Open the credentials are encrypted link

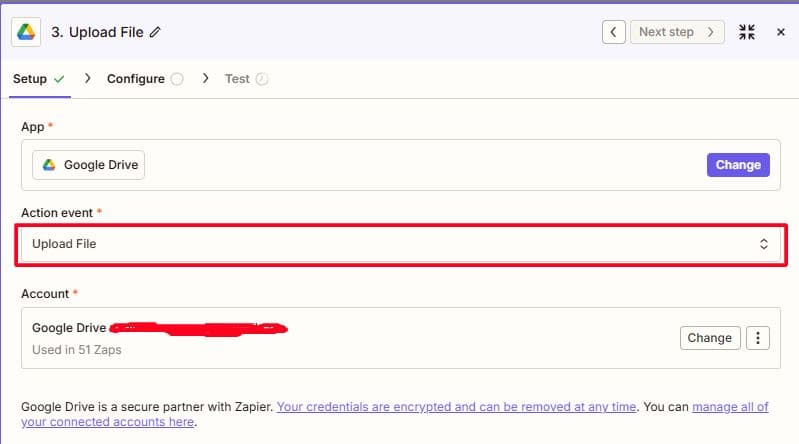[456, 407]
